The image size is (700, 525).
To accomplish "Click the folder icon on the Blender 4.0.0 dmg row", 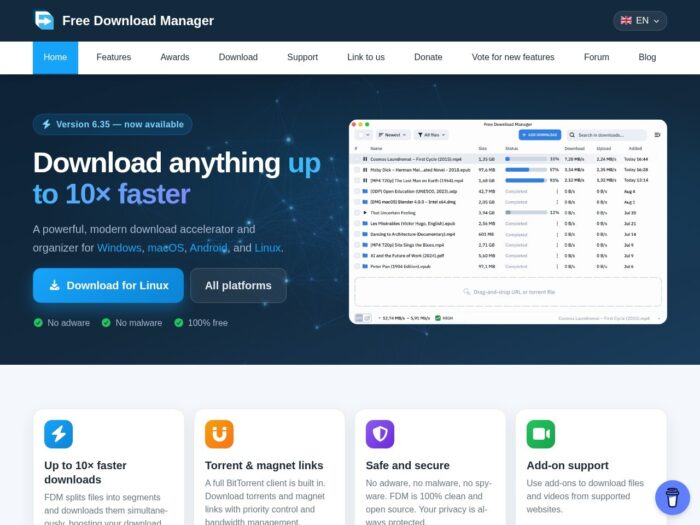I will [365, 202].
